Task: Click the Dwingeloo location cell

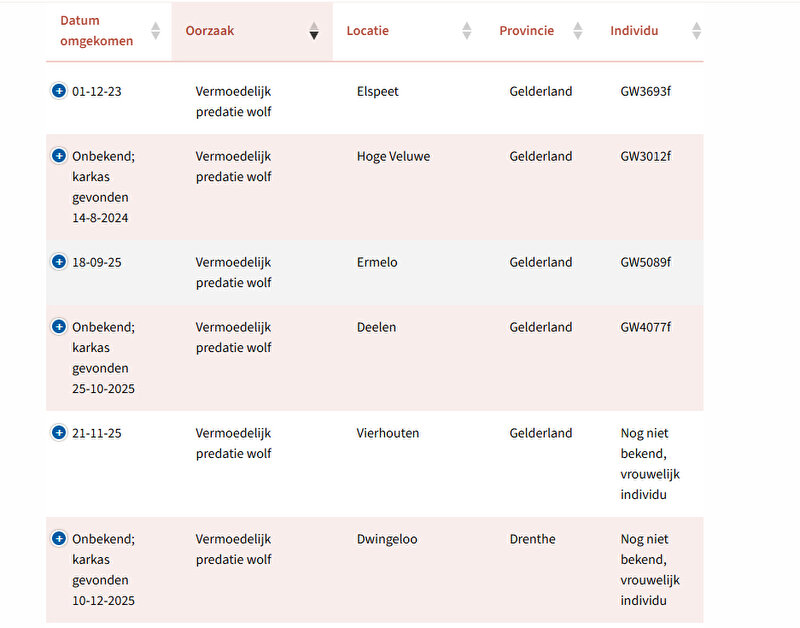Action: click(x=387, y=539)
